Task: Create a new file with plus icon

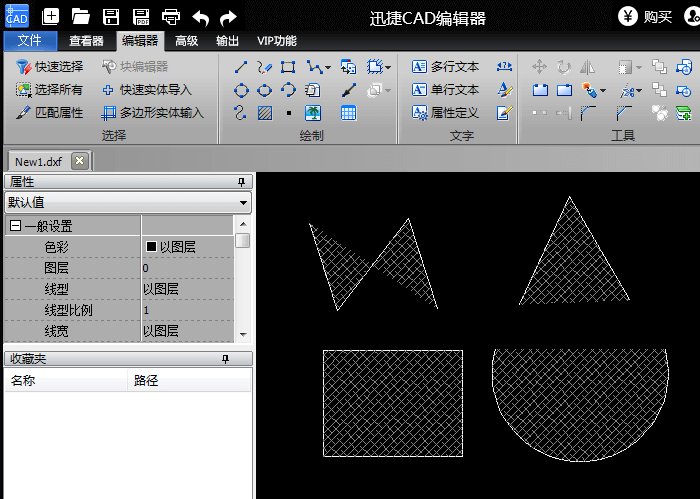Action: (51, 16)
